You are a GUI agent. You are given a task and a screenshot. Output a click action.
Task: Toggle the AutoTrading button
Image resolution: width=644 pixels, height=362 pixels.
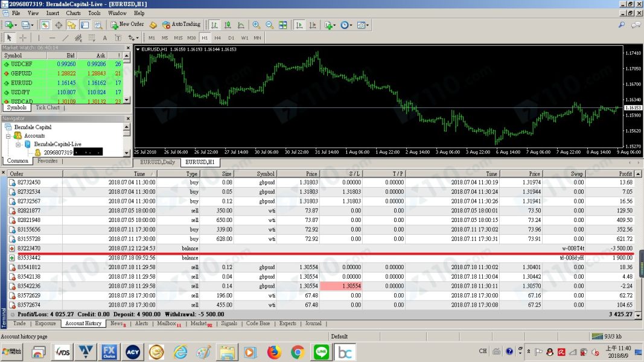[180, 25]
